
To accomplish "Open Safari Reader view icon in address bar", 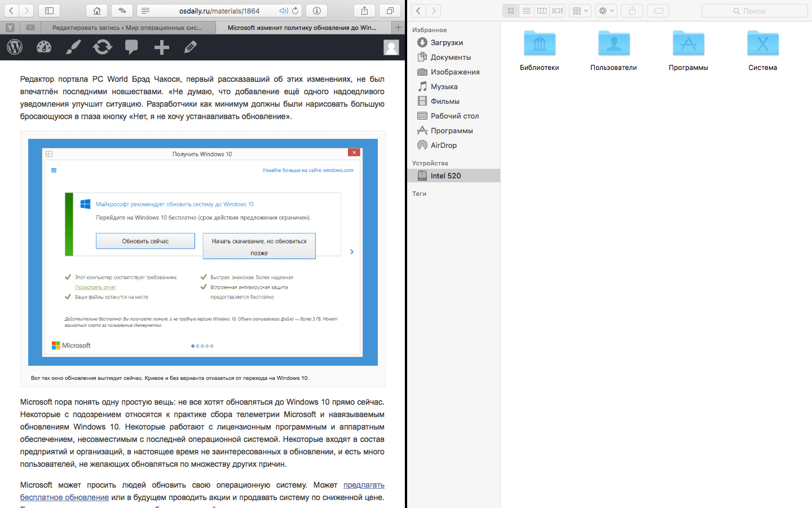I will pyautogui.click(x=145, y=11).
